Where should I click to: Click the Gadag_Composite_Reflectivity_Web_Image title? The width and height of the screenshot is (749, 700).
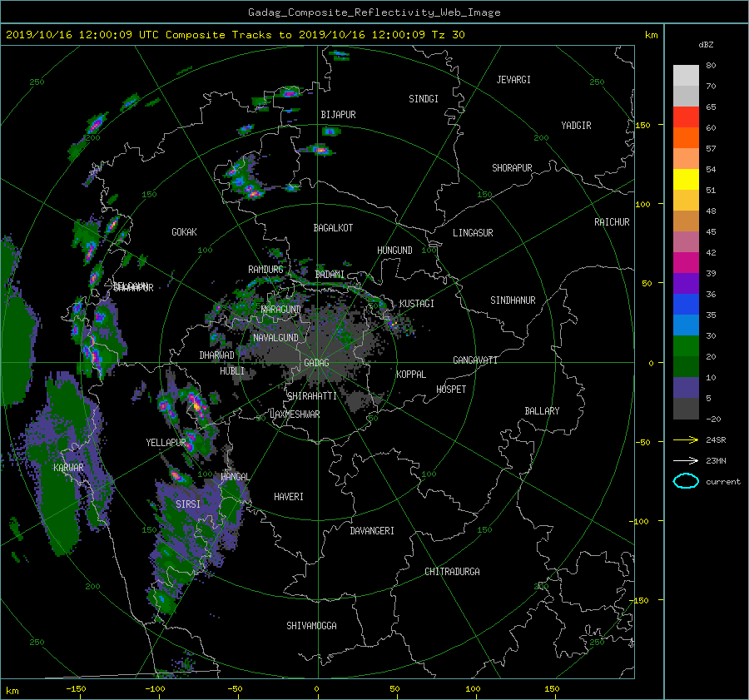point(374,12)
